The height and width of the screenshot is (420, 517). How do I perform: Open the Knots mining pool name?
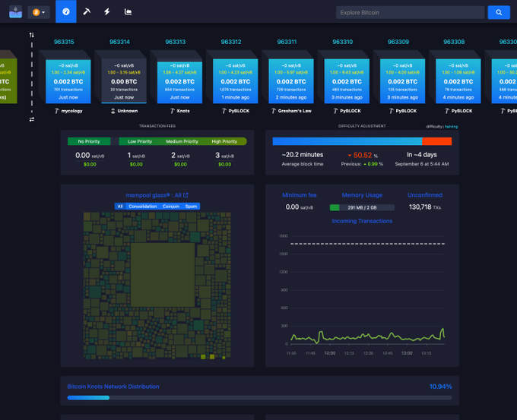pyautogui.click(x=183, y=111)
